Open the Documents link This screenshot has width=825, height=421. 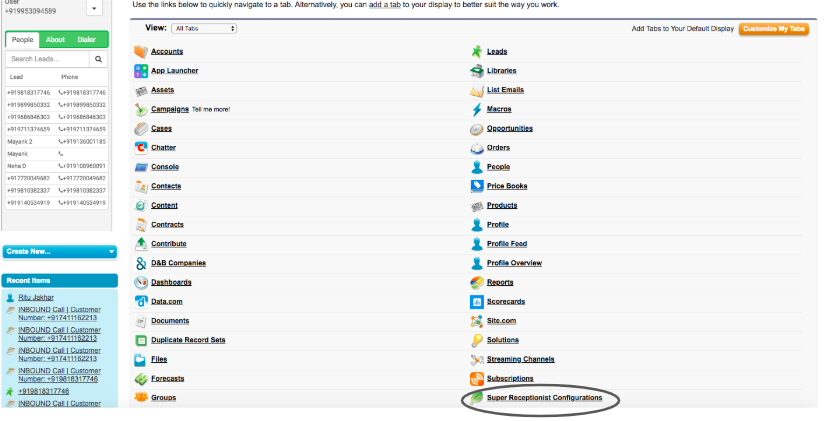170,321
